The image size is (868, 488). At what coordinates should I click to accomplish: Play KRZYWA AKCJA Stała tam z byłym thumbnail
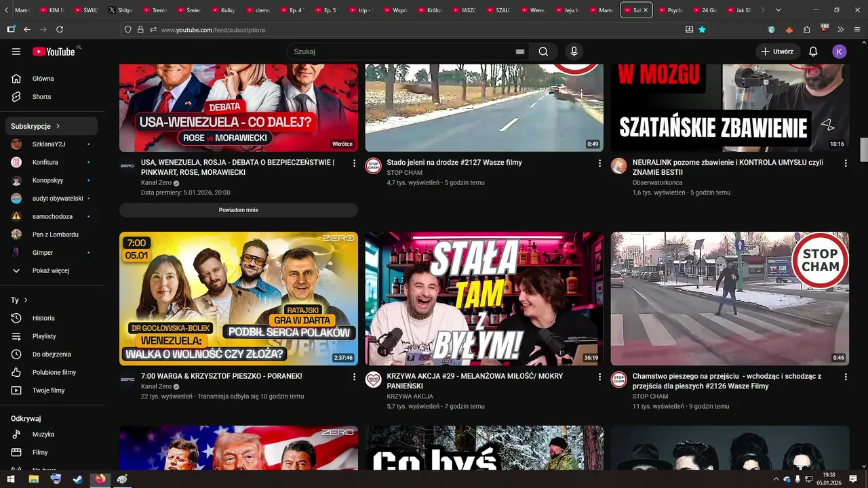484,299
